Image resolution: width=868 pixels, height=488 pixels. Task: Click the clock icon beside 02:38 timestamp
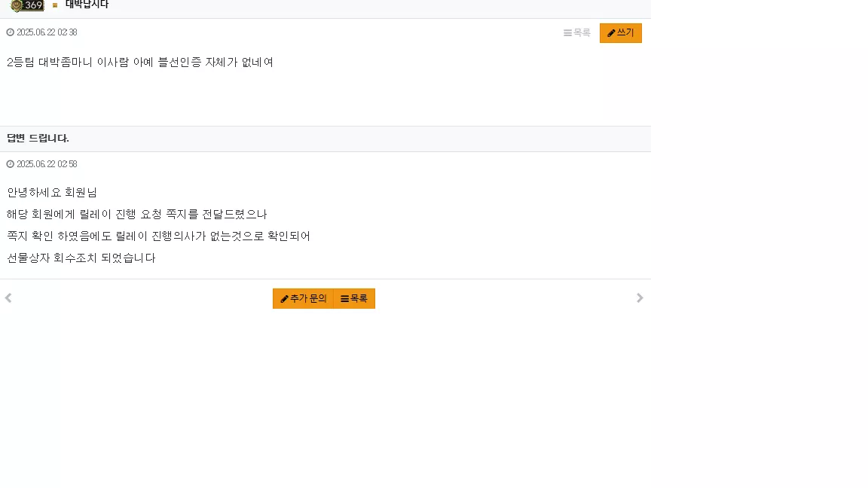(10, 32)
